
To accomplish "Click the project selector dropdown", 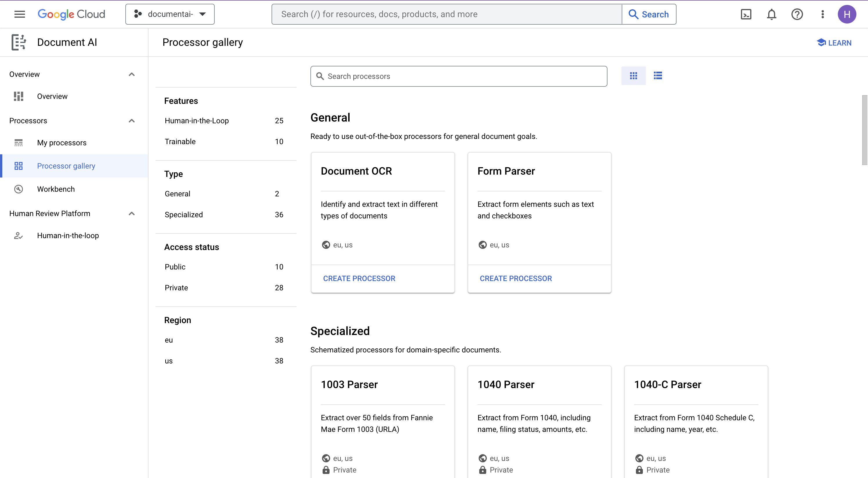I will click(x=169, y=14).
